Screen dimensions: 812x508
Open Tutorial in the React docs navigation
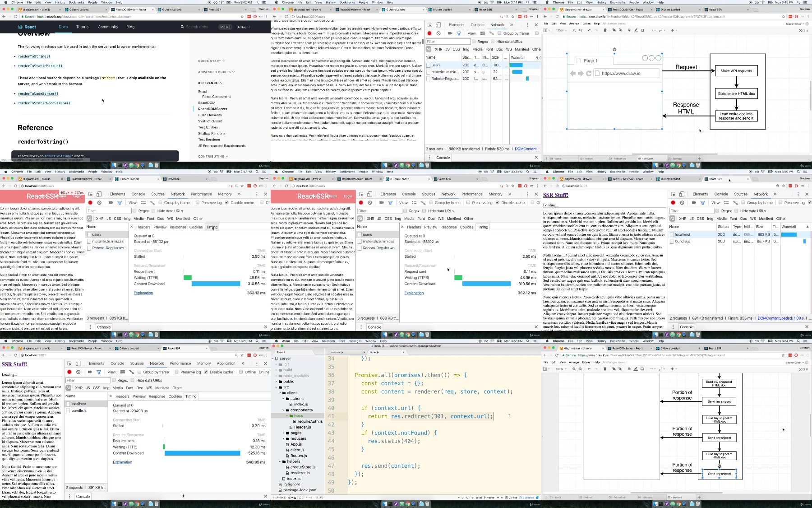click(83, 27)
